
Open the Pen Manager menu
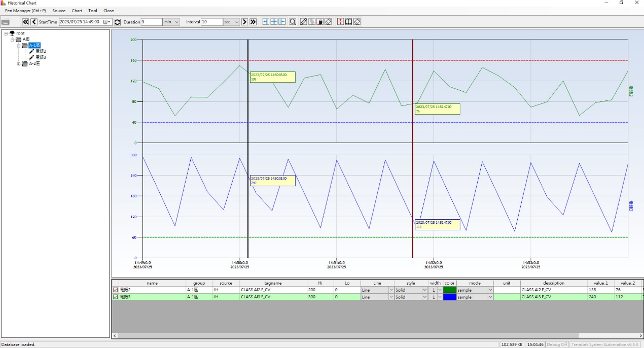pyautogui.click(x=25, y=11)
